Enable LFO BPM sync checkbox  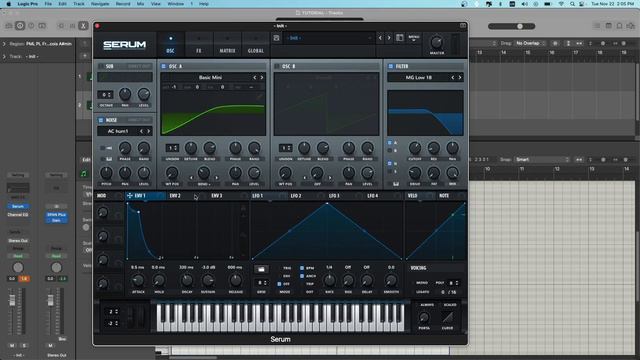[x=302, y=268]
